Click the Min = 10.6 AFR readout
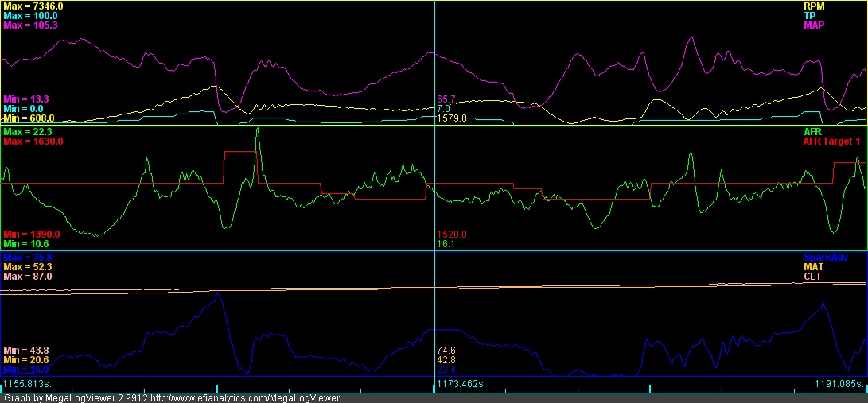Image resolution: width=868 pixels, height=403 pixels. pos(26,244)
